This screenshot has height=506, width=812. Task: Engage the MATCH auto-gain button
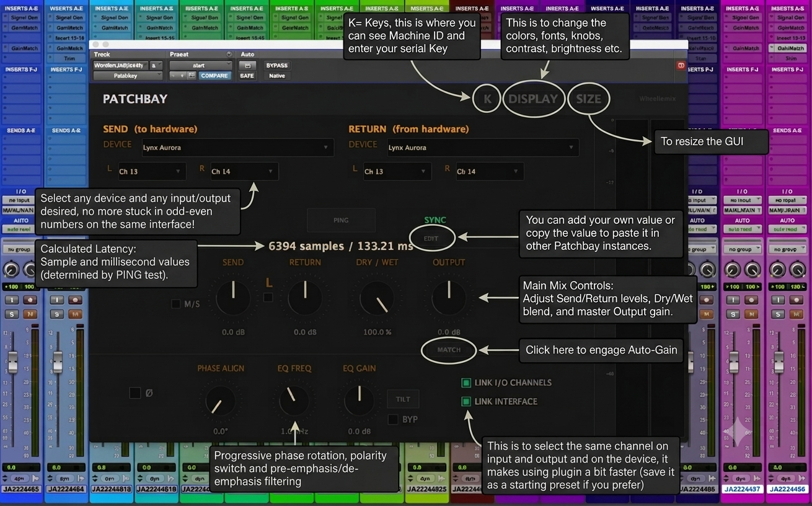[x=449, y=350]
